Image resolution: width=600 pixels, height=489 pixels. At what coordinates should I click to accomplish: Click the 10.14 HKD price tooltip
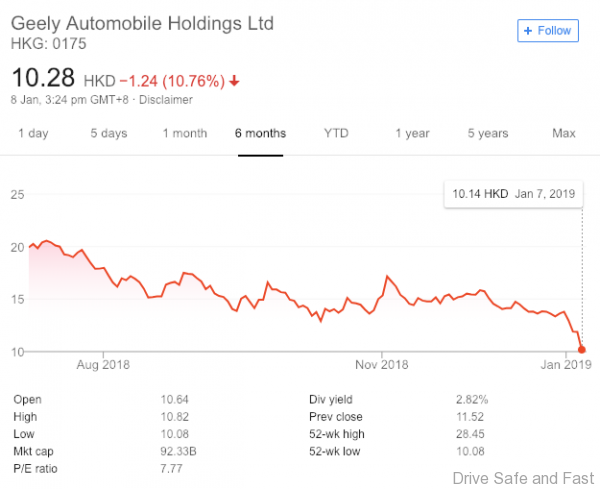pos(513,192)
